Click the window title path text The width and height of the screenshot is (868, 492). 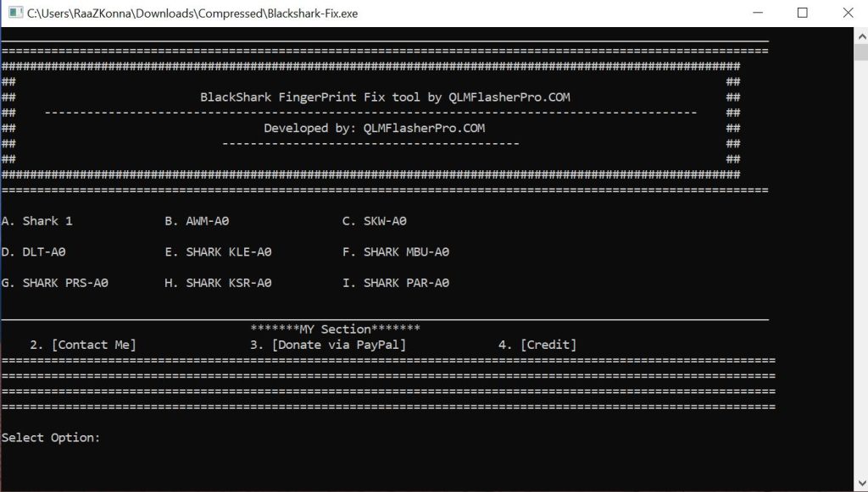coord(192,14)
